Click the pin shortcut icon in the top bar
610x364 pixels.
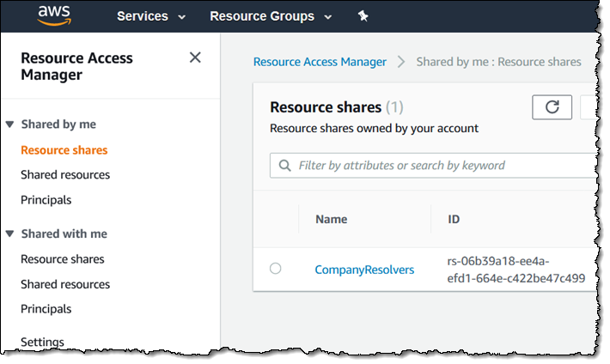pos(363,16)
